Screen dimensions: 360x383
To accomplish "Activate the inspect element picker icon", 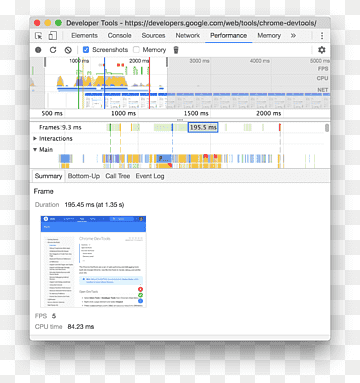I will 39,36.
